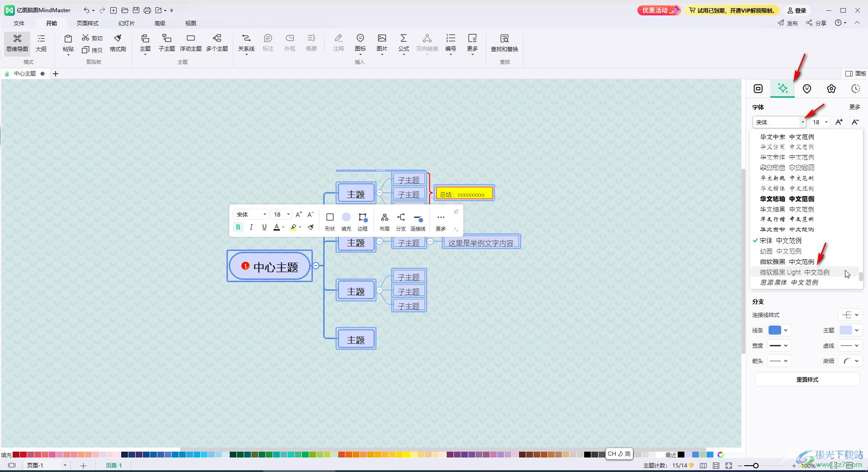Toggle Underline in the floating toolbar
Viewport: 868px width, 472px height.
pyautogui.click(x=264, y=227)
